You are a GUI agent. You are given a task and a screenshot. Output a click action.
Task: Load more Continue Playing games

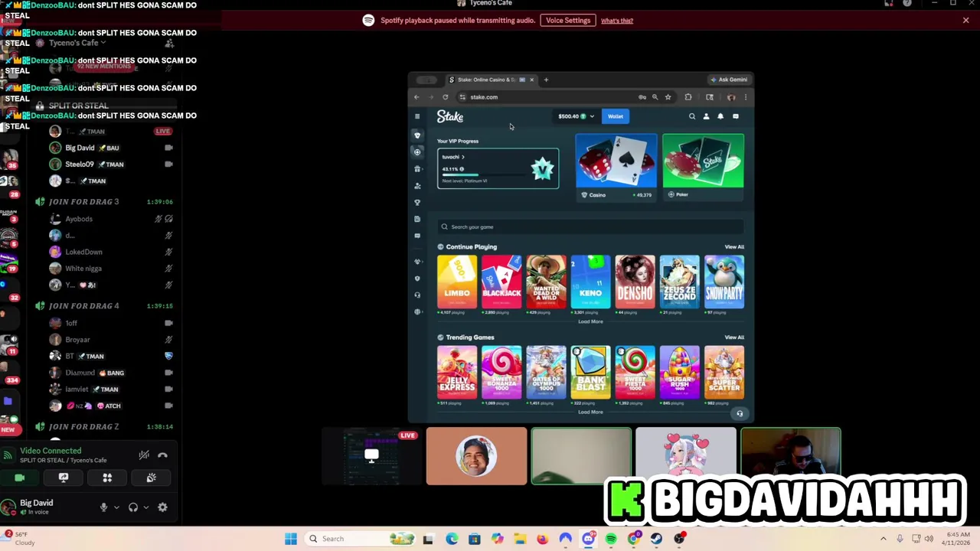pyautogui.click(x=590, y=321)
